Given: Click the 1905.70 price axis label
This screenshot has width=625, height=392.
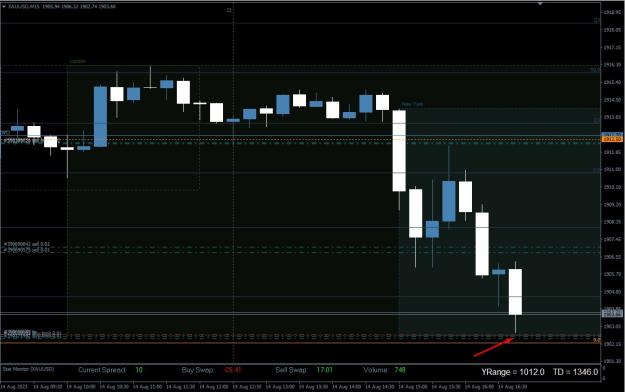Looking at the screenshot, I should 612,274.
